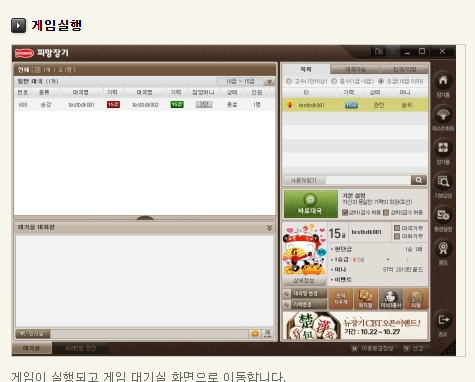Image resolution: width=475 pixels, height=382 pixels.
Task: Collapse the 대기실 대화창 chat panel chevron
Action: [269, 228]
